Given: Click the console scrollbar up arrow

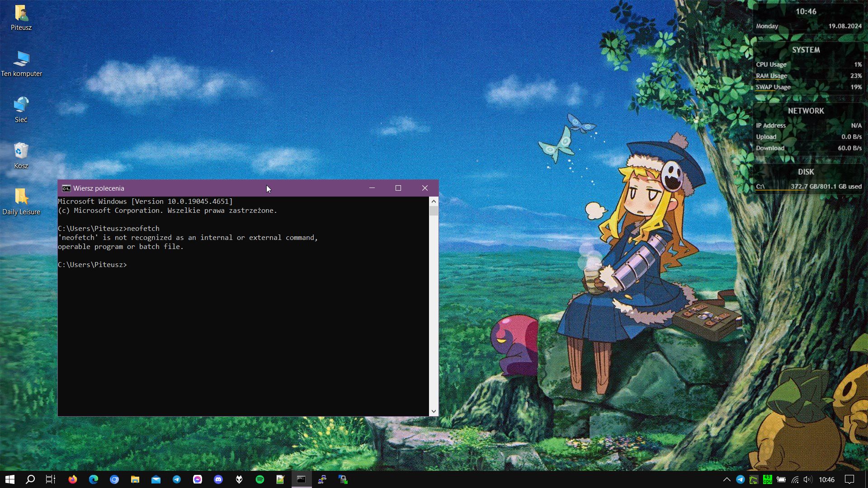Looking at the screenshot, I should pyautogui.click(x=434, y=201).
